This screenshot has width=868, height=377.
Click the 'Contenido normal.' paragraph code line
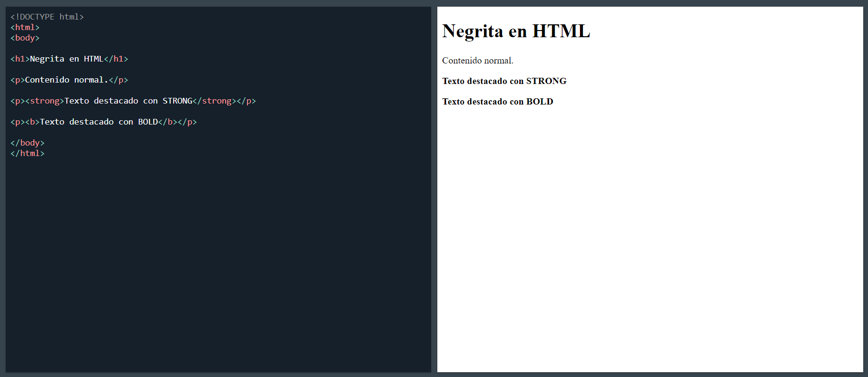coord(69,80)
